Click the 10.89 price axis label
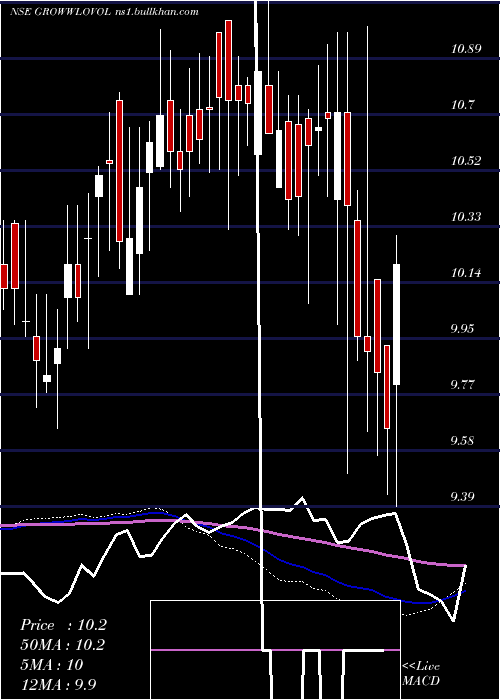 coord(466,49)
